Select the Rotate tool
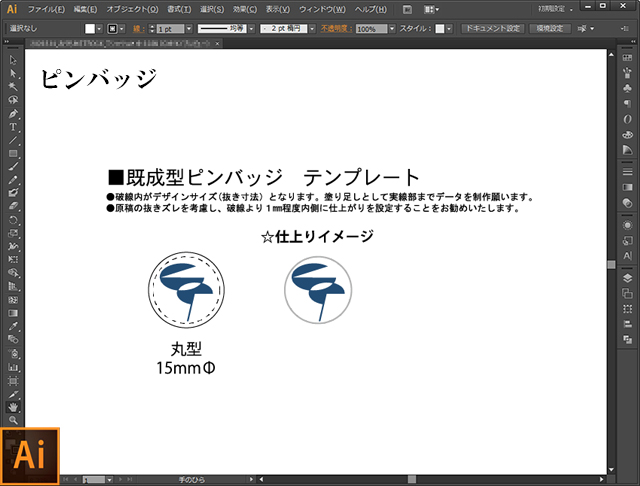This screenshot has width=640, height=486. (x=13, y=220)
